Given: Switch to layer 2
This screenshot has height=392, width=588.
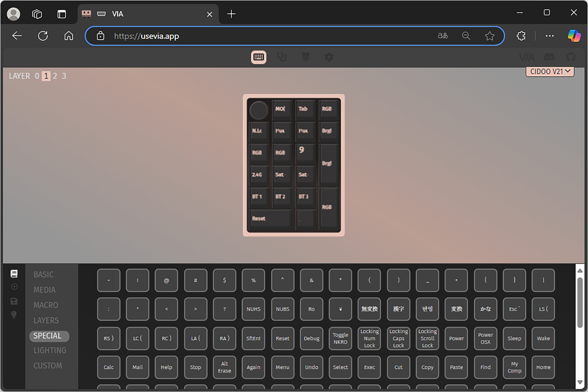Looking at the screenshot, I should tap(55, 76).
